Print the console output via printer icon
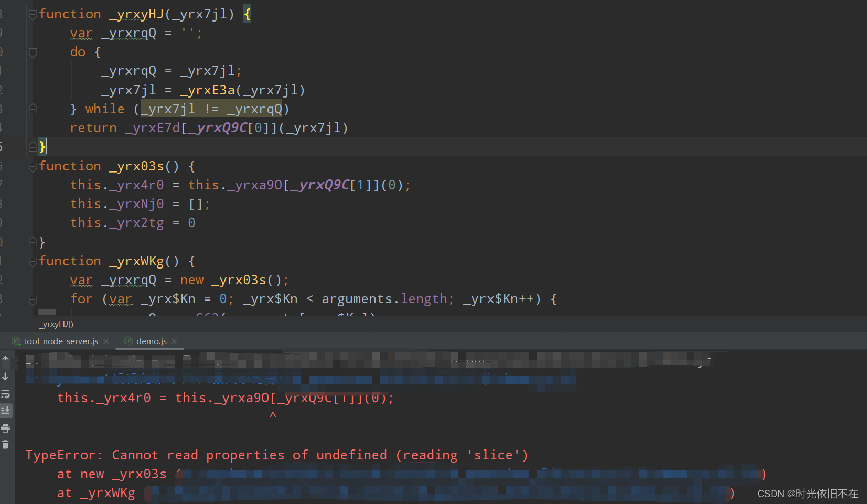867x504 pixels. 5,428
